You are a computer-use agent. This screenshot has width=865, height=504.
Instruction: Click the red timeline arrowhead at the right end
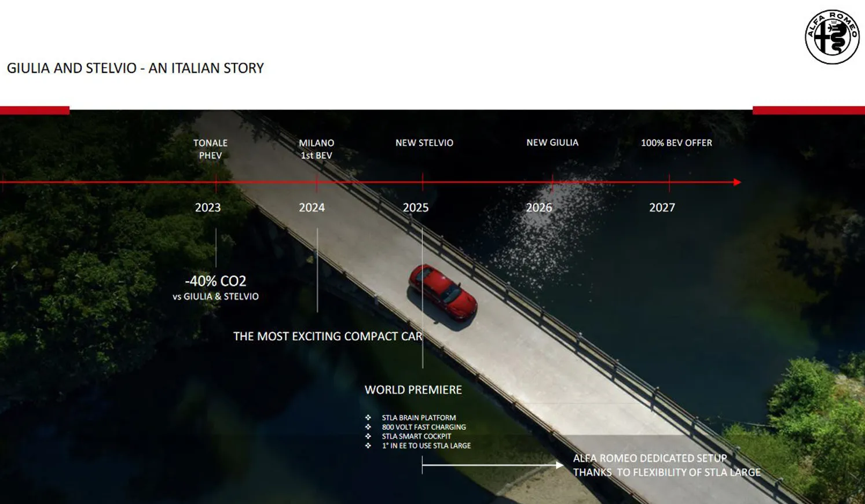(737, 182)
